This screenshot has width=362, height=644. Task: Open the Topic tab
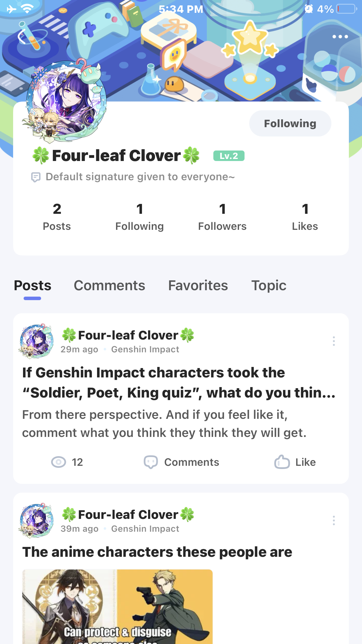[x=269, y=286]
